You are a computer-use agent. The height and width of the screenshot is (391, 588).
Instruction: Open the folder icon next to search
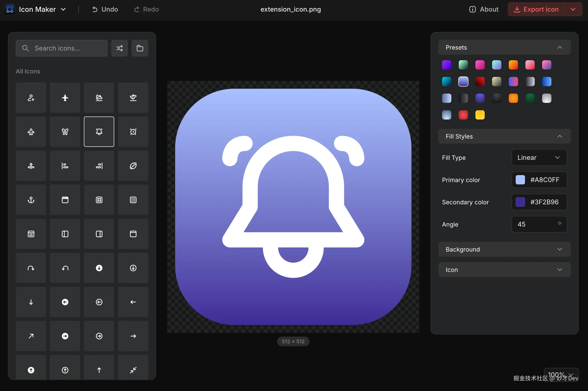140,48
